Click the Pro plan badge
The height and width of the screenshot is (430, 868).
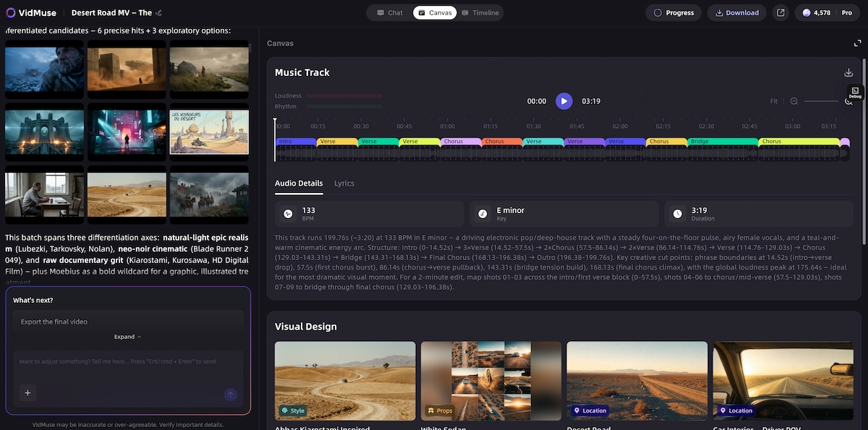pyautogui.click(x=847, y=13)
